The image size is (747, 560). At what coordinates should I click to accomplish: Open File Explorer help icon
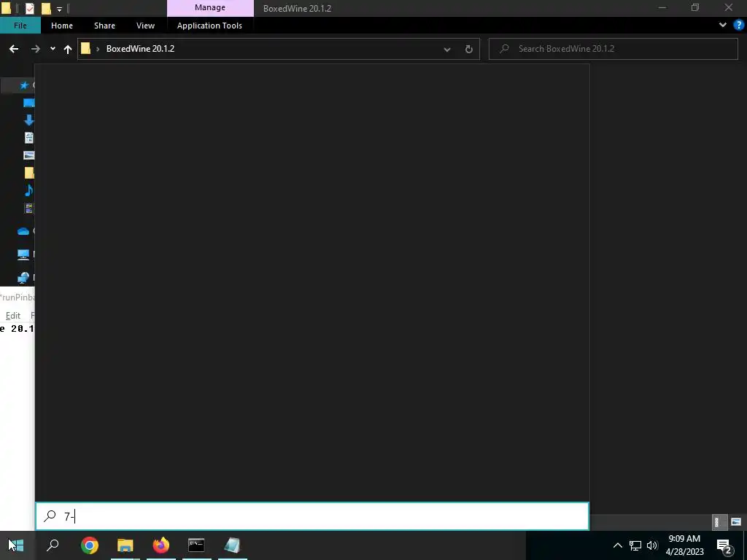click(738, 25)
